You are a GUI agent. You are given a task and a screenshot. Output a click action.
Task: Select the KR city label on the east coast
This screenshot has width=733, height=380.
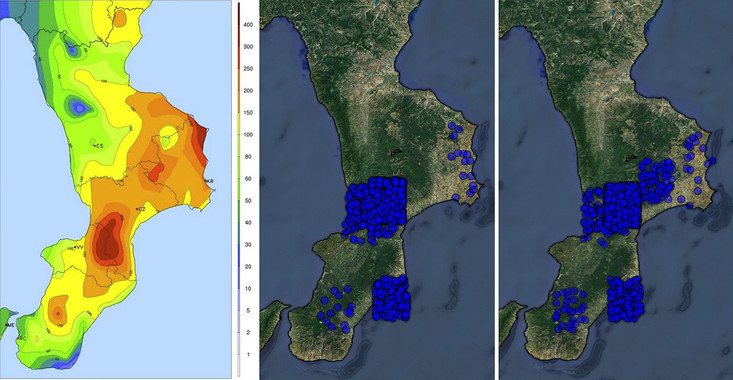tap(210, 181)
